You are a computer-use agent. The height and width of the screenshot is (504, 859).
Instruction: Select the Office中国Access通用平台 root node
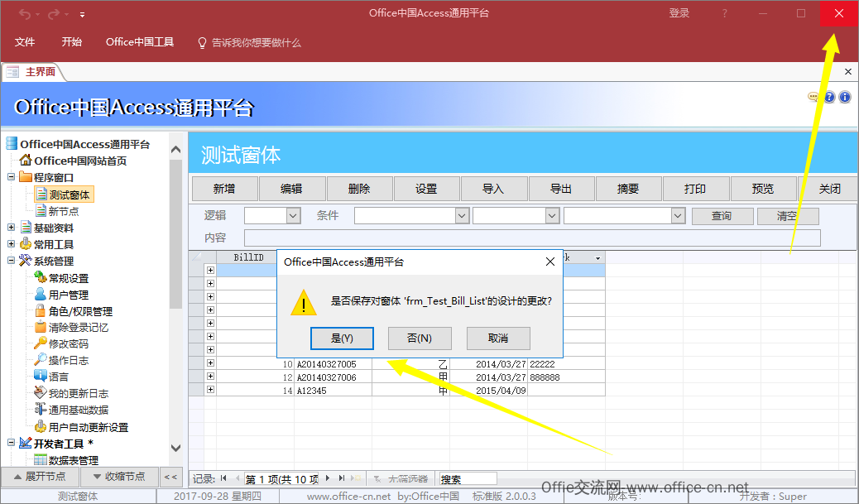point(85,144)
